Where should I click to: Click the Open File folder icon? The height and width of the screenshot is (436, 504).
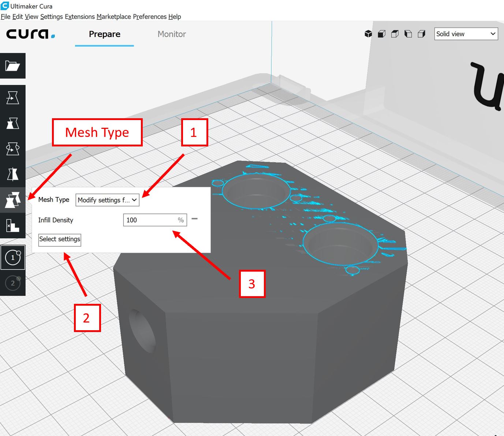tap(12, 66)
